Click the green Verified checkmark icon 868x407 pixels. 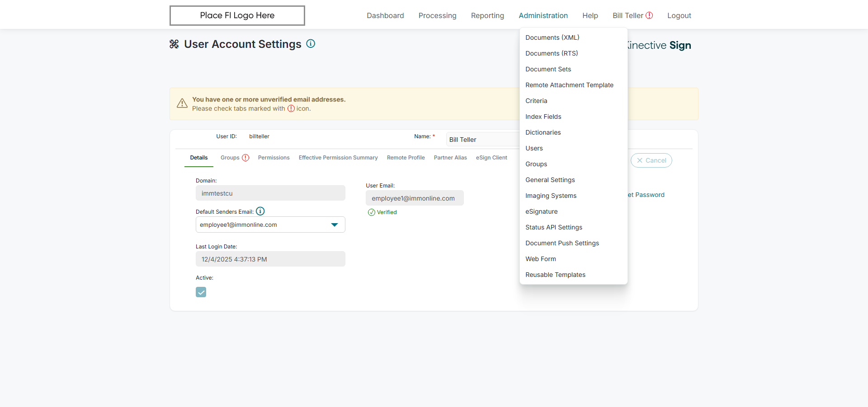tap(372, 212)
